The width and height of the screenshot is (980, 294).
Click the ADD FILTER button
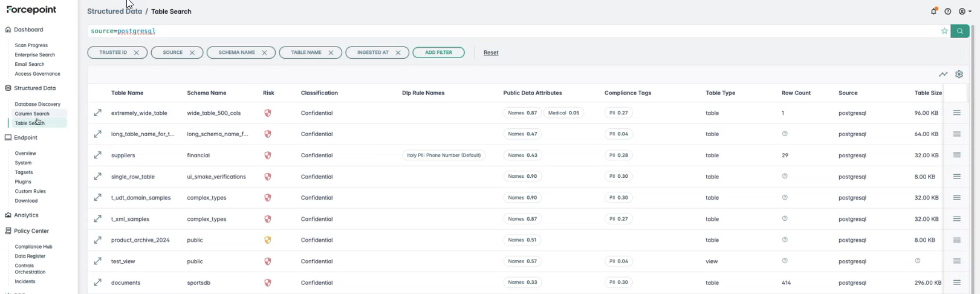pyautogui.click(x=438, y=53)
